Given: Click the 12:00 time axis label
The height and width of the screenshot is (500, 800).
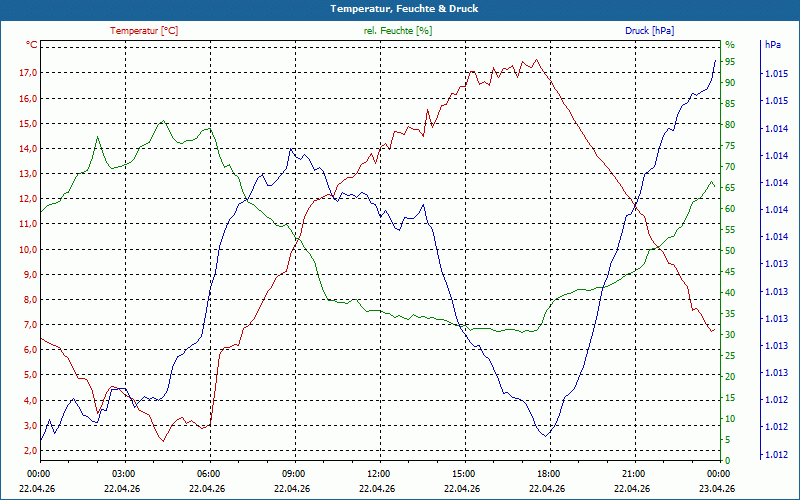Looking at the screenshot, I should pyautogui.click(x=379, y=474).
